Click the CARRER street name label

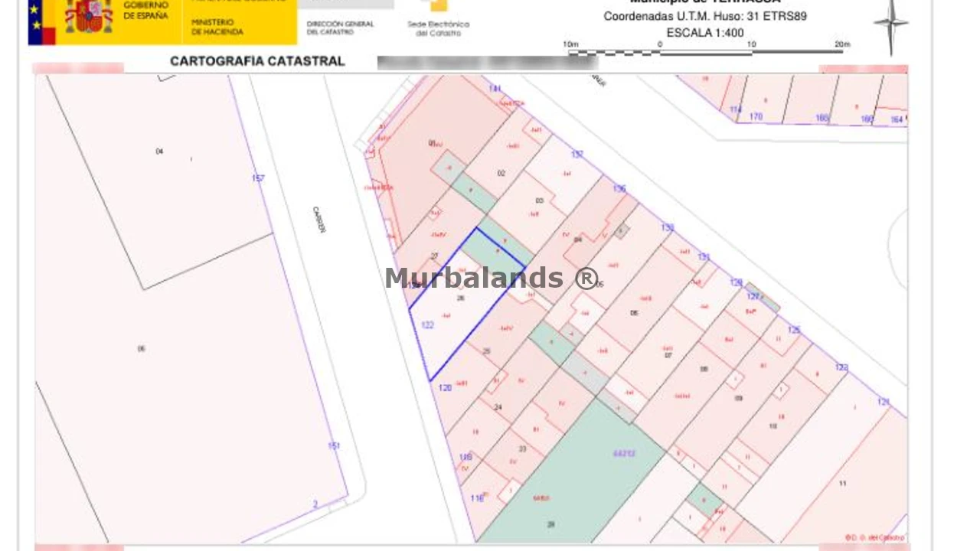318,220
